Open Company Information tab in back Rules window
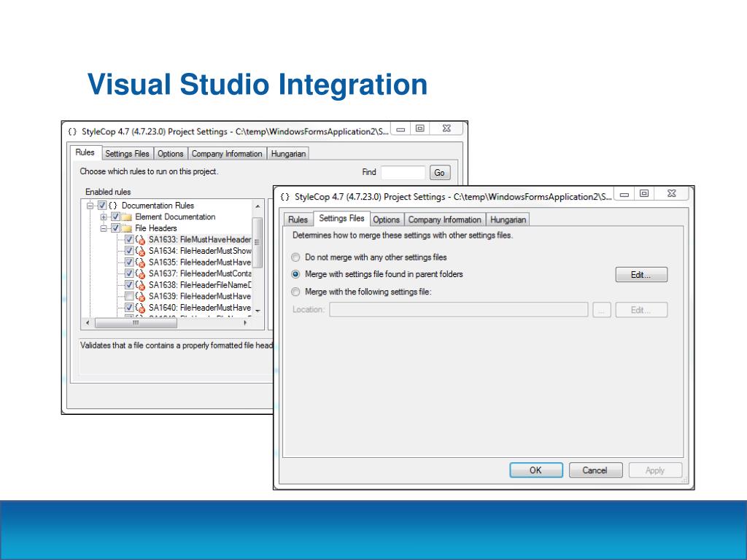This screenshot has width=747, height=560. [227, 154]
